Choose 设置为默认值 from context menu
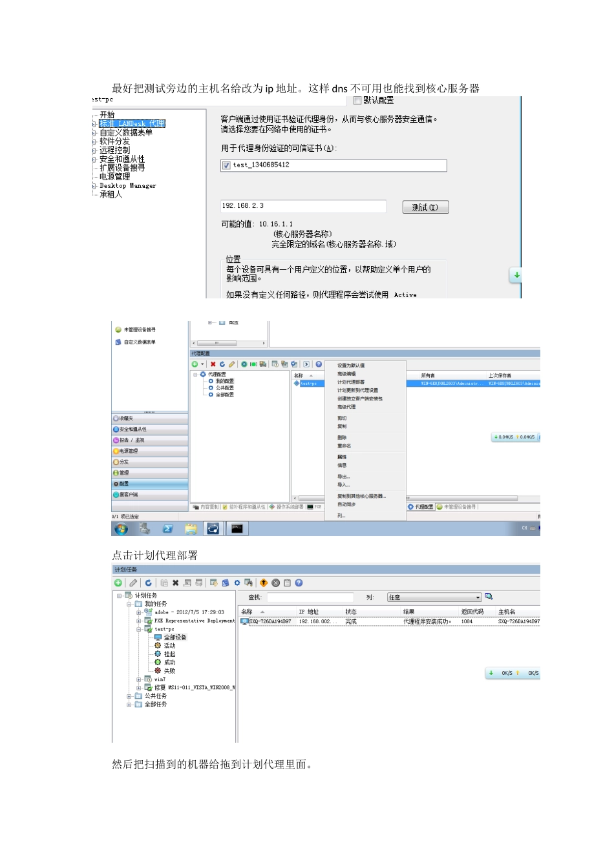The width and height of the screenshot is (614, 868). 351,366
